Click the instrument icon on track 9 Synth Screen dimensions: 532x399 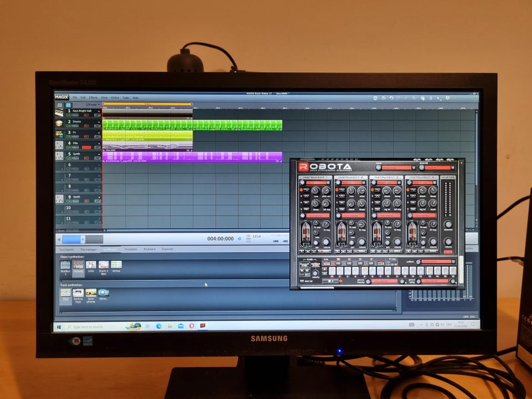[59, 199]
